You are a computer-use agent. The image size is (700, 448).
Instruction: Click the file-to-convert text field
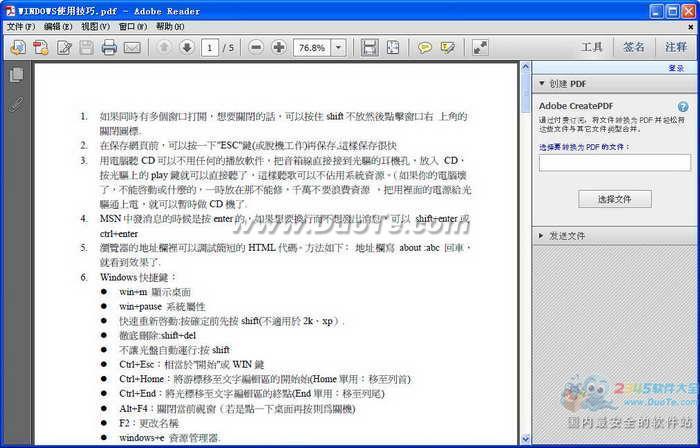click(615, 162)
